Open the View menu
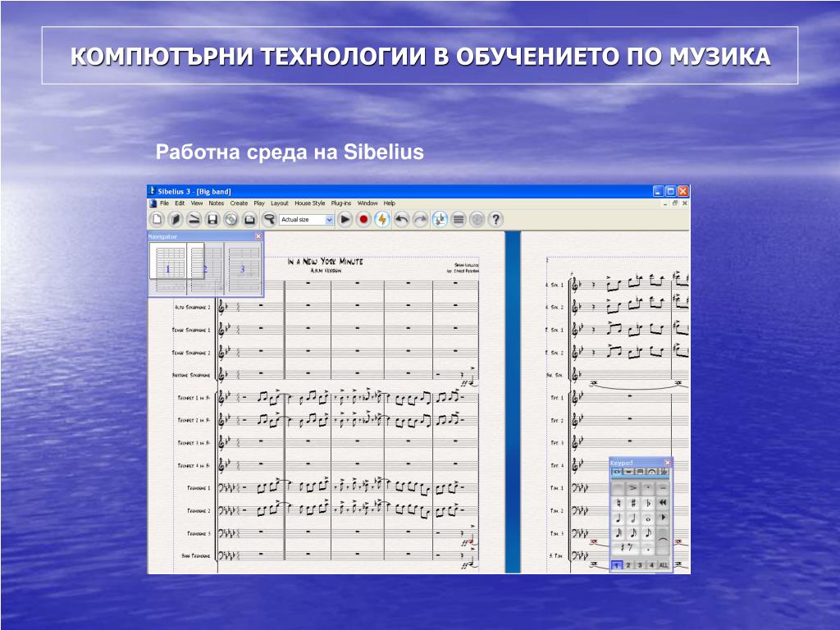 [x=197, y=203]
